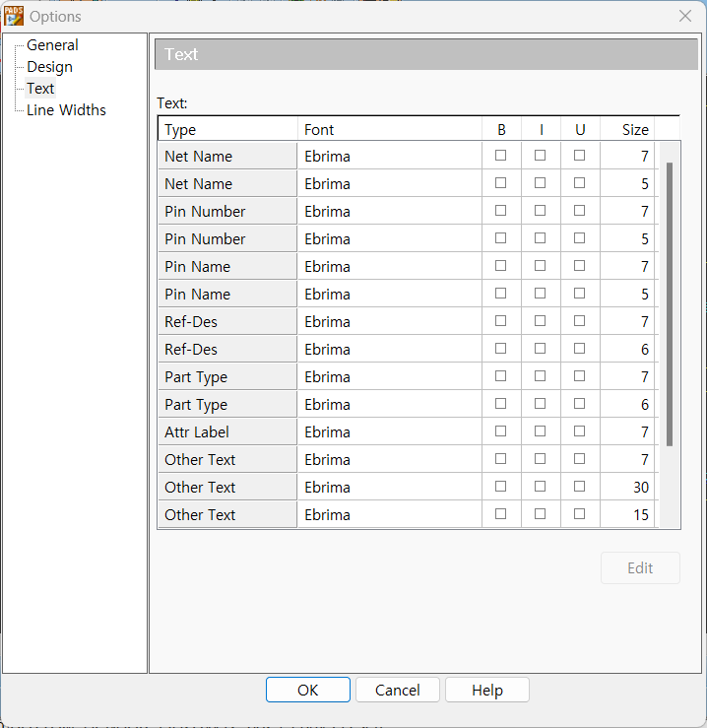Go to the Line Widths options page

click(66, 110)
